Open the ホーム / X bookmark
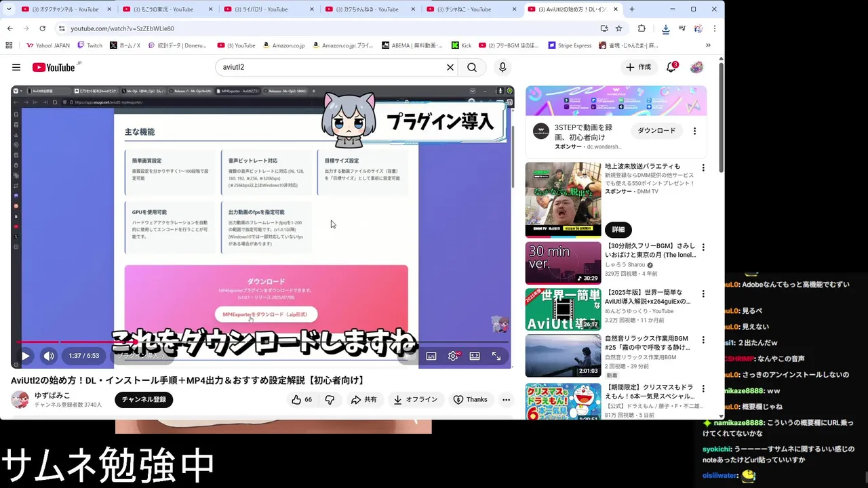Screen dimensions: 868x488 click(x=125, y=45)
